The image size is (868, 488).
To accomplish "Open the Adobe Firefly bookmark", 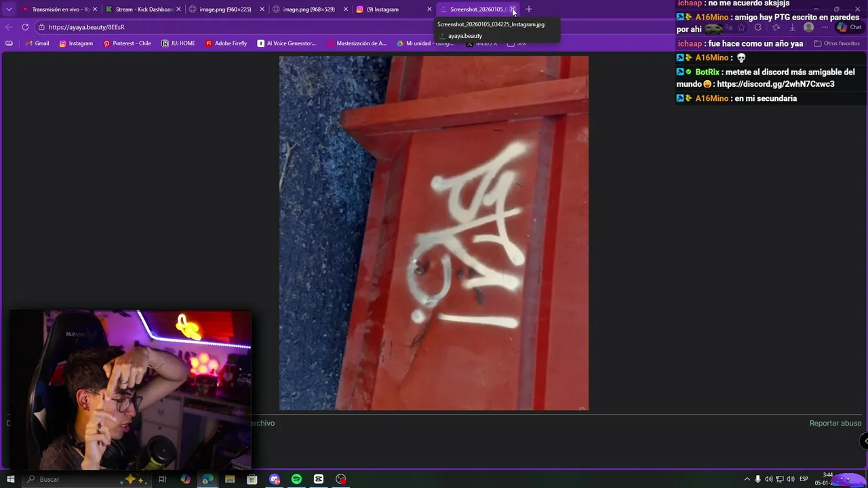I will [x=226, y=43].
